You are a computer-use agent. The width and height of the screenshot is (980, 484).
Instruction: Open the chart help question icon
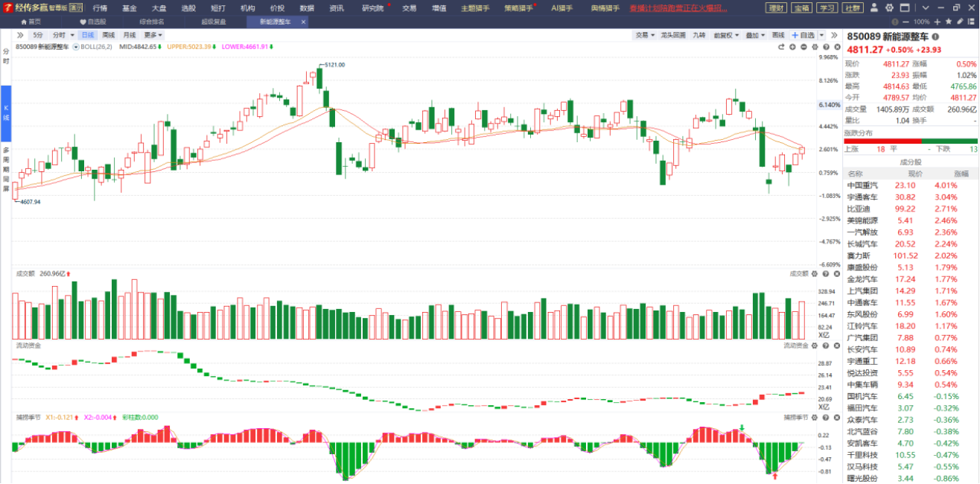coord(825,47)
